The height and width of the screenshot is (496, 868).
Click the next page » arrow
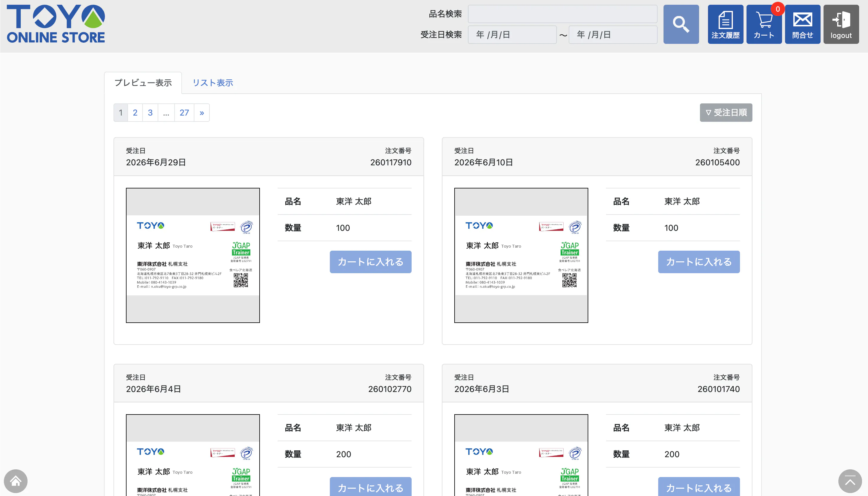click(x=202, y=112)
